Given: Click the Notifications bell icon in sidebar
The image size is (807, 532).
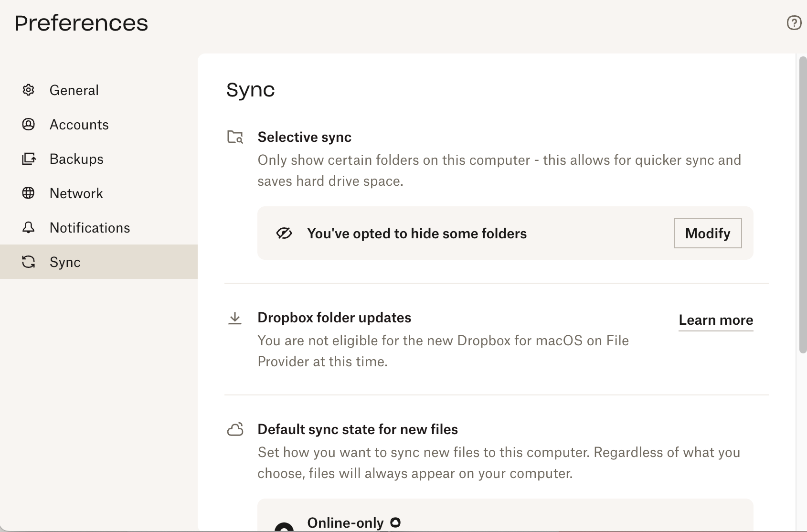Looking at the screenshot, I should pos(28,227).
